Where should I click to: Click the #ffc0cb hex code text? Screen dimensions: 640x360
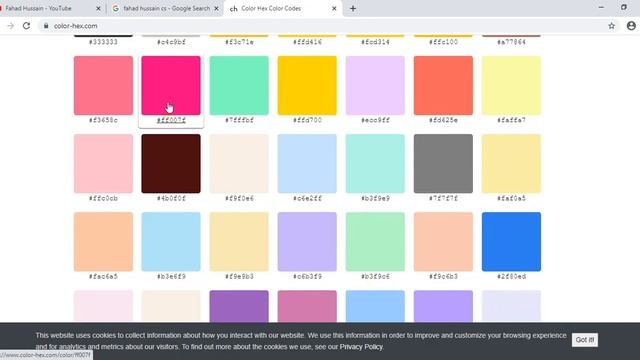coord(103,198)
